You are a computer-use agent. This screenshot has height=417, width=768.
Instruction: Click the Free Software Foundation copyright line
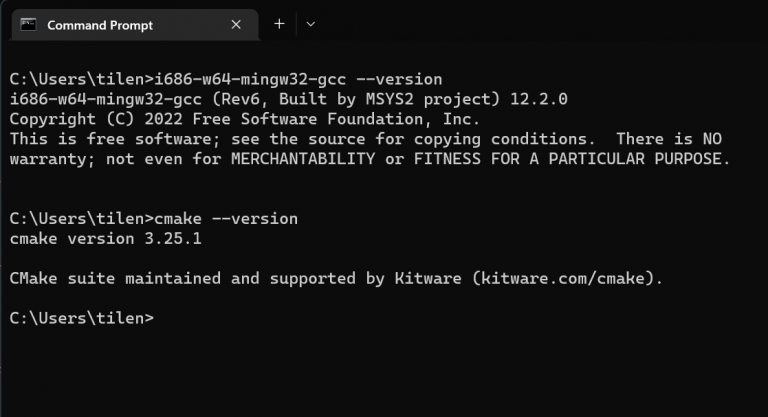pos(245,119)
